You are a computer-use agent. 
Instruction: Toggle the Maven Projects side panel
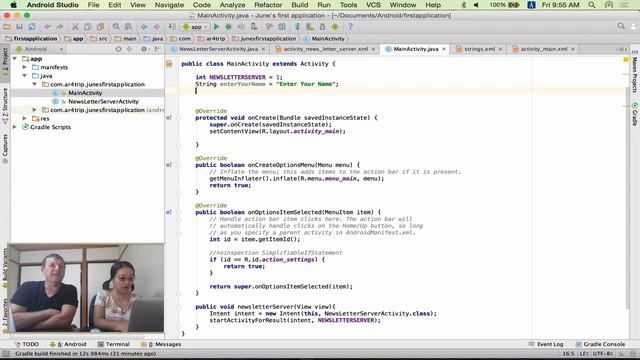(x=635, y=72)
